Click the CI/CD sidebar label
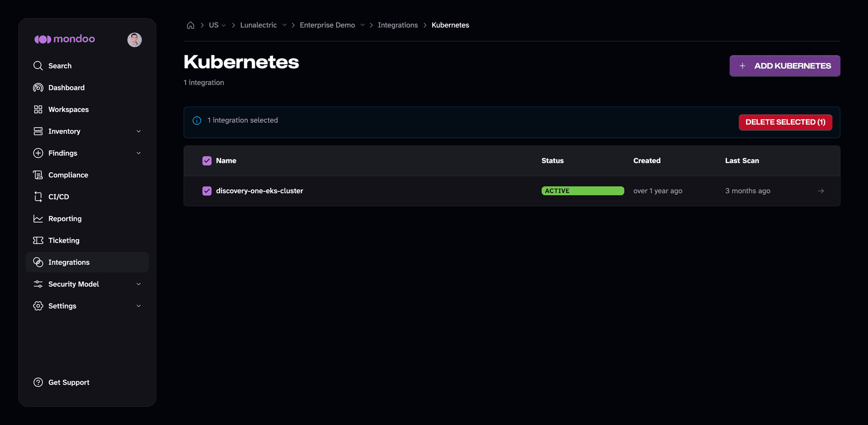The height and width of the screenshot is (425, 868). point(58,197)
